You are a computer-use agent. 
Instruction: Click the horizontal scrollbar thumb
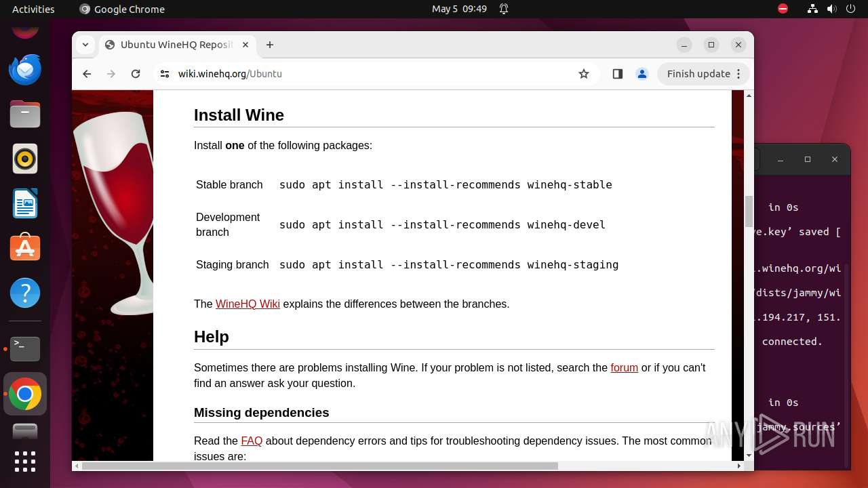point(320,466)
